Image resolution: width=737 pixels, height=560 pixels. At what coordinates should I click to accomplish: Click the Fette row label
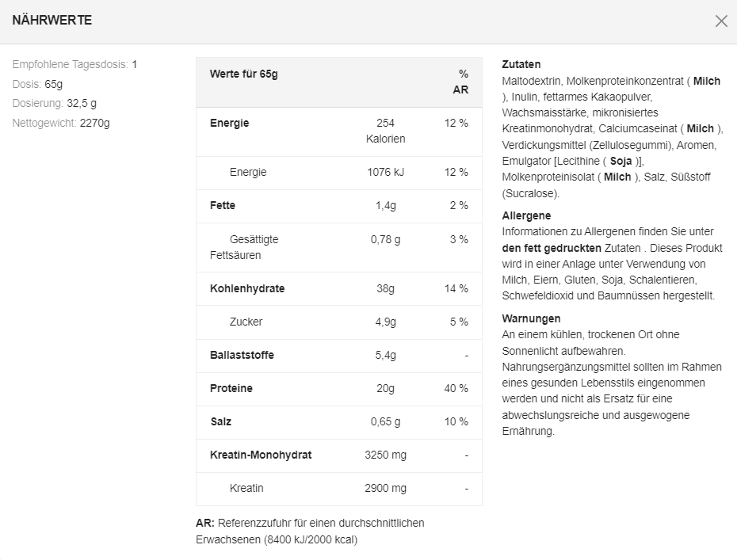[223, 205]
